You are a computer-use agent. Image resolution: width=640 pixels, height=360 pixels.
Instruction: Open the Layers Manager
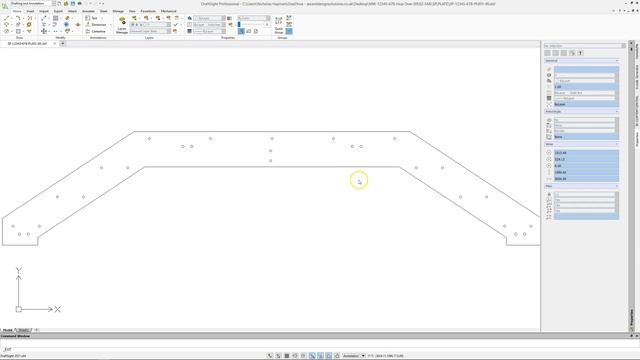tap(122, 25)
